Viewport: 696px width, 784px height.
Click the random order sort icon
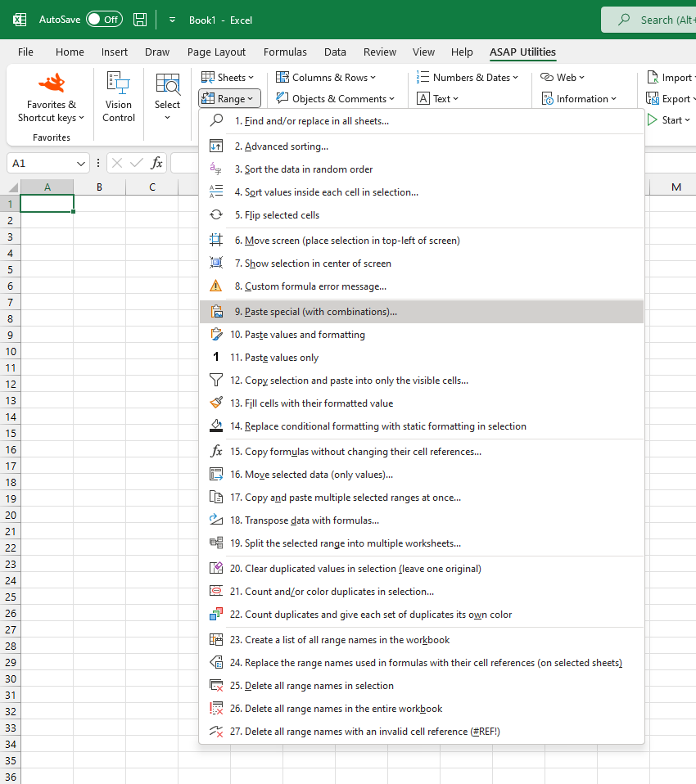pyautogui.click(x=216, y=169)
